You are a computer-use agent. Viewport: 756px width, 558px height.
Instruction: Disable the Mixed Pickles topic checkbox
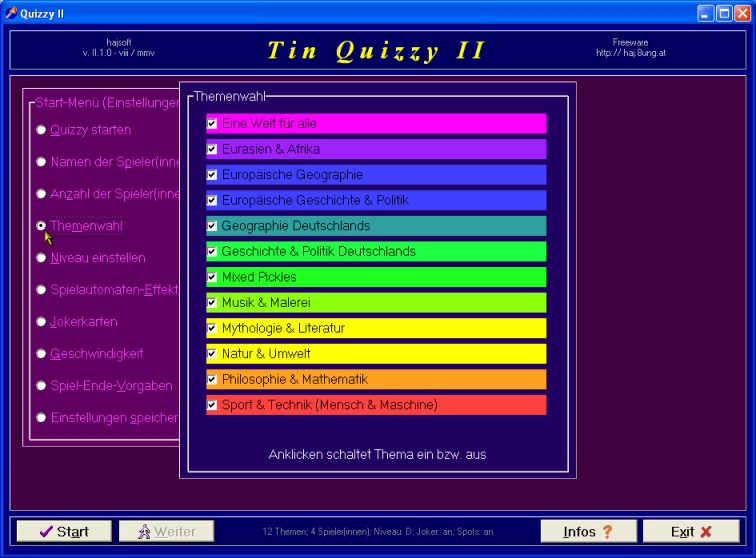click(212, 277)
